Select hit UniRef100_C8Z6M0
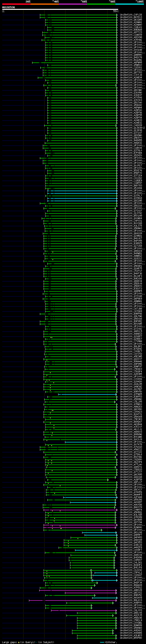The height and width of the screenshot is (644, 146). 131,459
